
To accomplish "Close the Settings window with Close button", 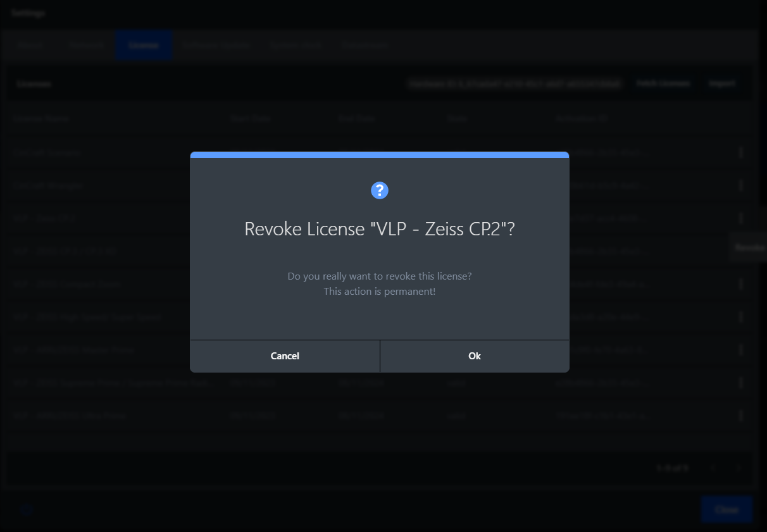I will tap(726, 510).
